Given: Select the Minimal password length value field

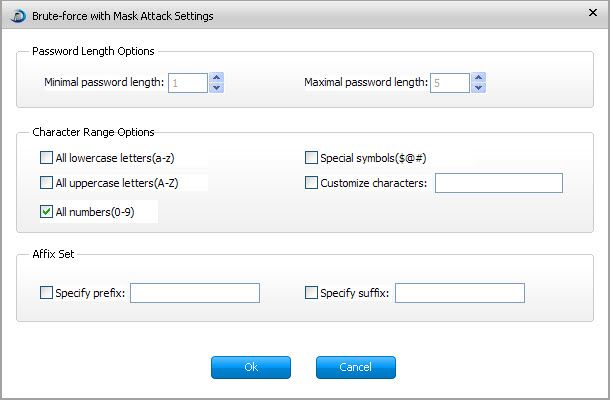Looking at the screenshot, I should 188,83.
